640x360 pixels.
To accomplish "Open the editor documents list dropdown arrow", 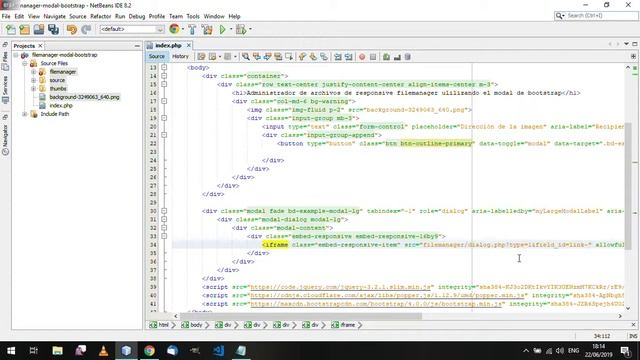I will (x=627, y=44).
